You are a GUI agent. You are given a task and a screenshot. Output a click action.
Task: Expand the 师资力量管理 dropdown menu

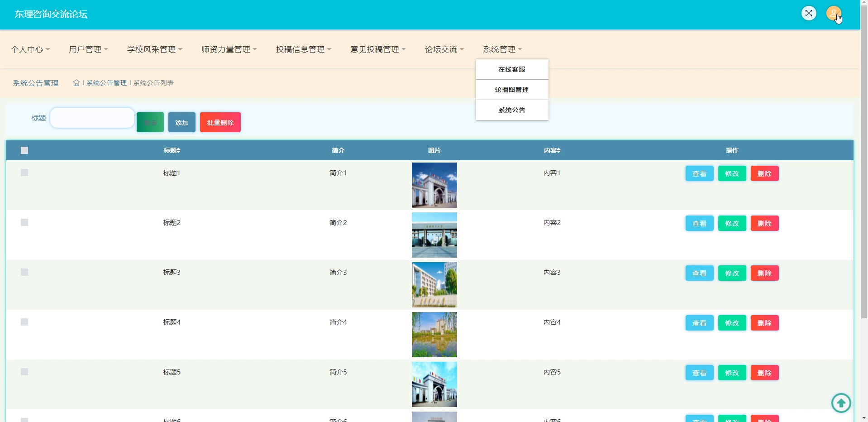coord(229,49)
